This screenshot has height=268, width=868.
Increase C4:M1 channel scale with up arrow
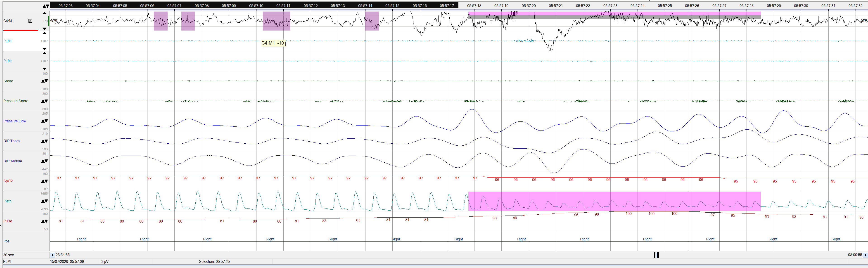tap(45, 13)
